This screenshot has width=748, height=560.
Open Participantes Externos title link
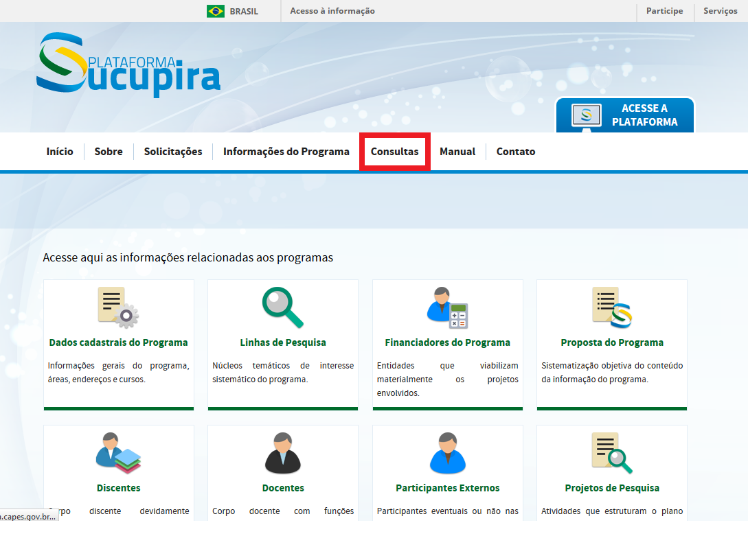pos(447,488)
